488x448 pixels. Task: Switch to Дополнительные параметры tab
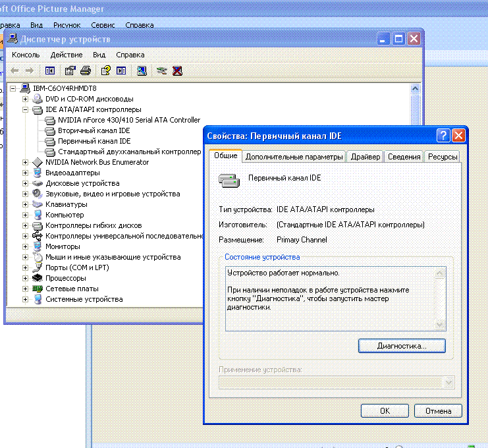click(294, 157)
